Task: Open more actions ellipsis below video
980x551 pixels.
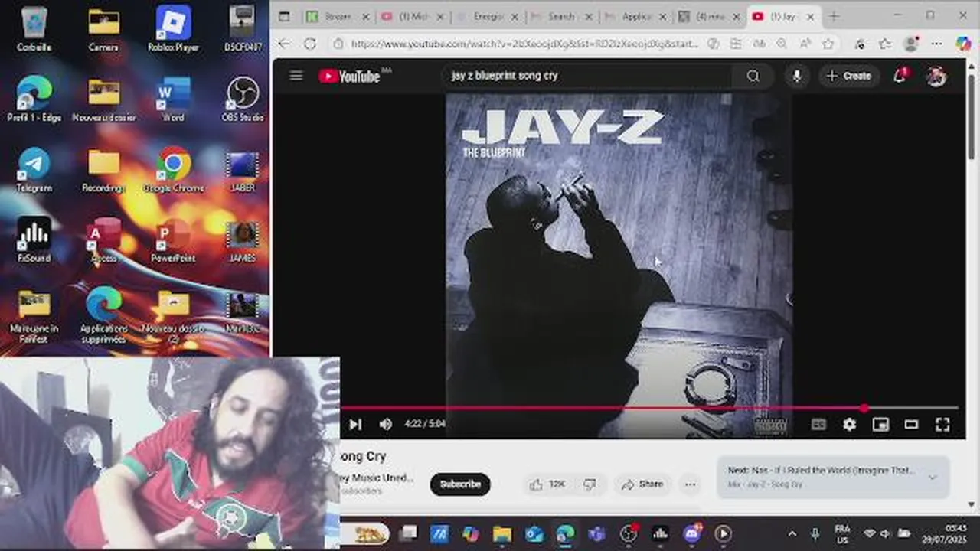Action: tap(690, 484)
